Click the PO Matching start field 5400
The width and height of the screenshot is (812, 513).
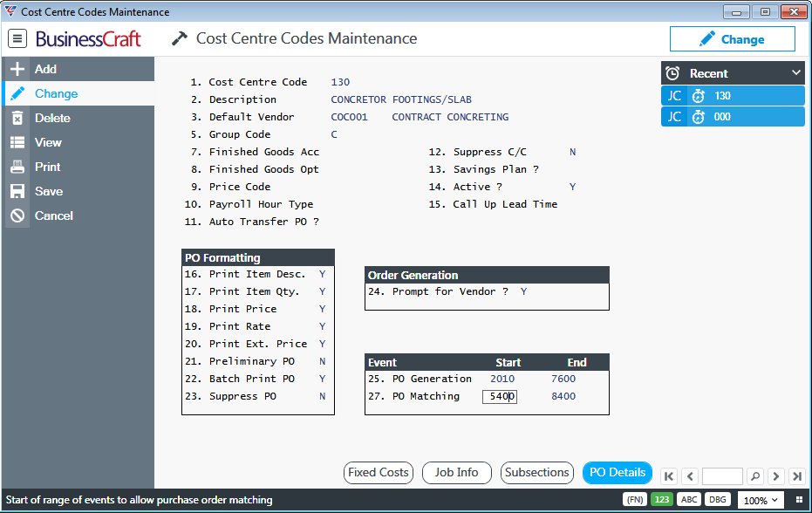point(500,396)
